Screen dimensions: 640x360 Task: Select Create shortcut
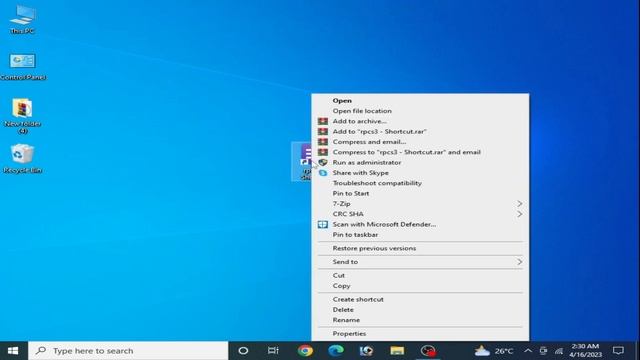(x=420, y=299)
